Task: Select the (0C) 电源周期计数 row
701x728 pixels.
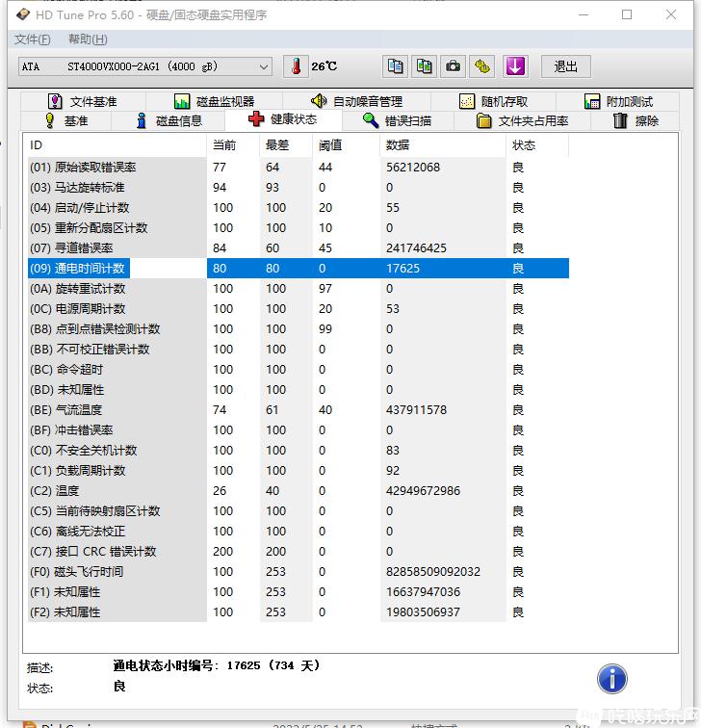Action: click(299, 309)
